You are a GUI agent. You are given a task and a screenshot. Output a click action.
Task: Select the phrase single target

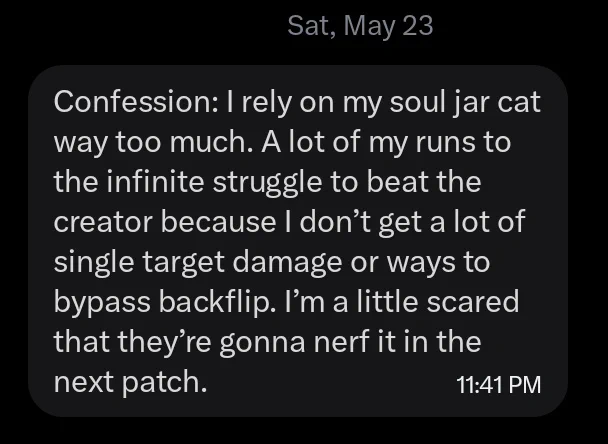point(139,263)
